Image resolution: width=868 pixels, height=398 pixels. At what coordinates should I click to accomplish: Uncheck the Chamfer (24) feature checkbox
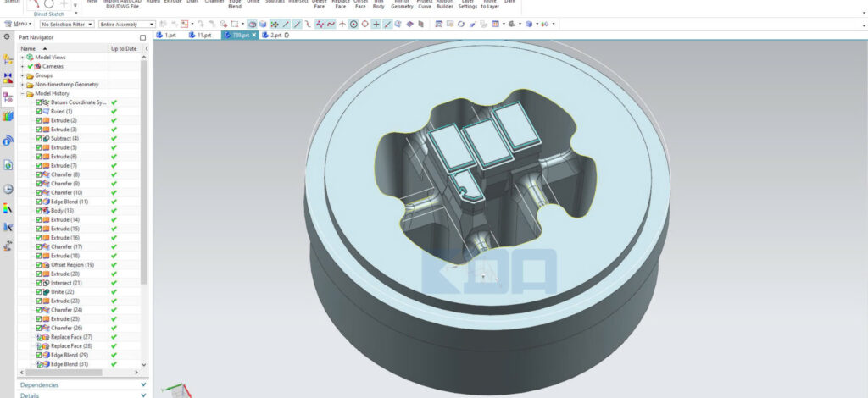(39, 310)
